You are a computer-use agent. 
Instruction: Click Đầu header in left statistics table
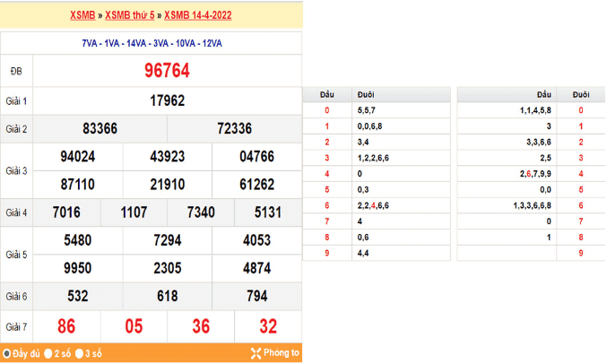(326, 94)
